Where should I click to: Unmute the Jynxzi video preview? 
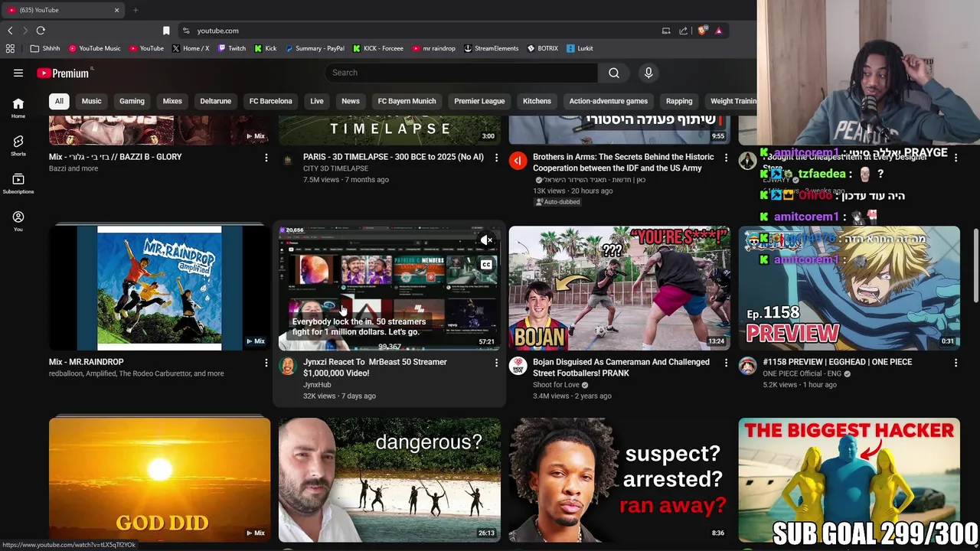coord(486,241)
